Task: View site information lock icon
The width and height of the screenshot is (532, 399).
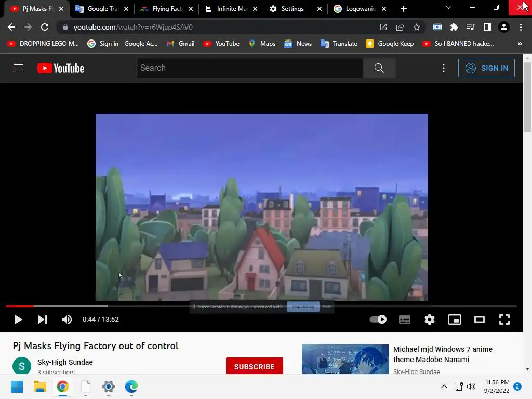Action: [65, 27]
